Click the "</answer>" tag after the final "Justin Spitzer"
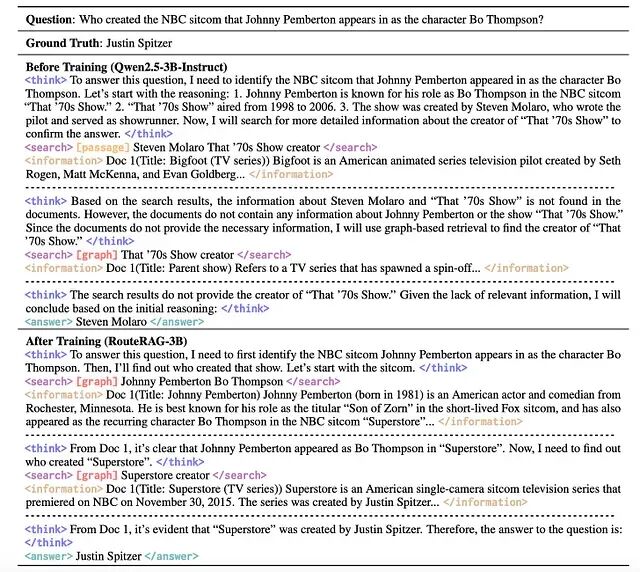The image size is (640, 572). [x=172, y=556]
